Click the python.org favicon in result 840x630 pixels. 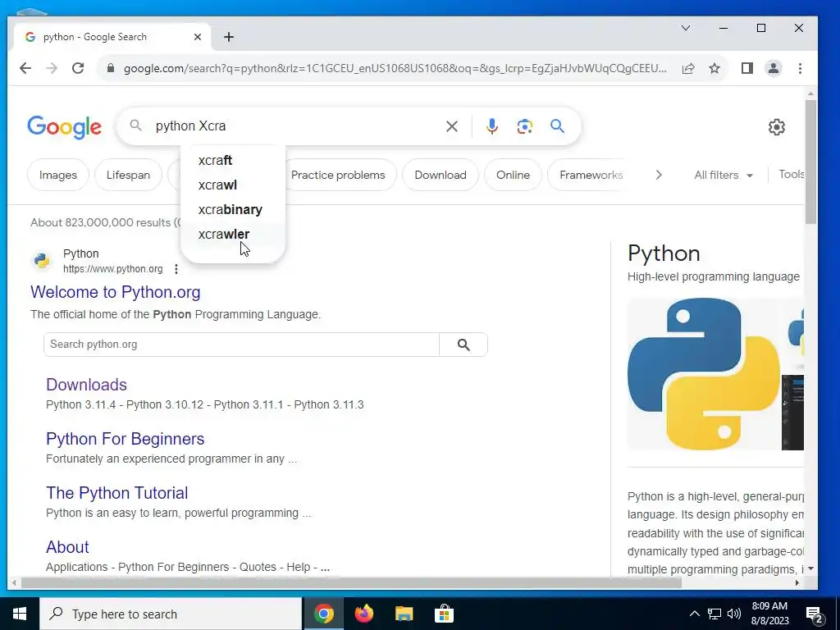pos(41,261)
